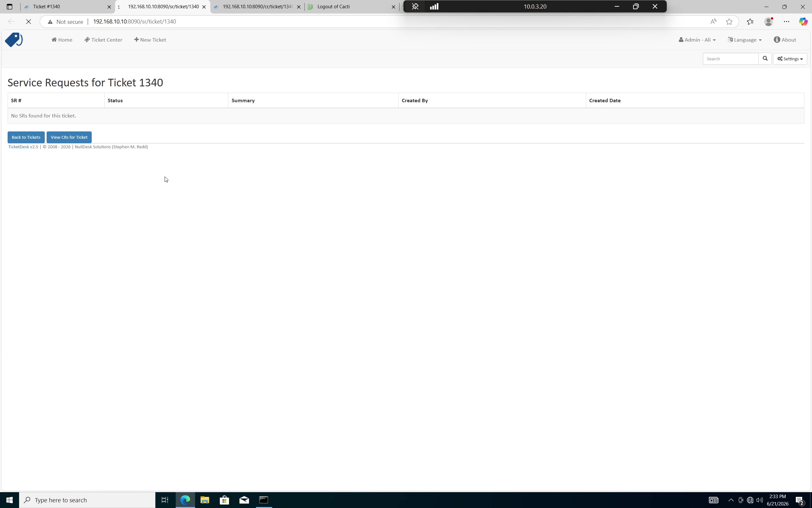This screenshot has height=508, width=812.
Task: Click View CRs for Ticket button
Action: point(69,137)
